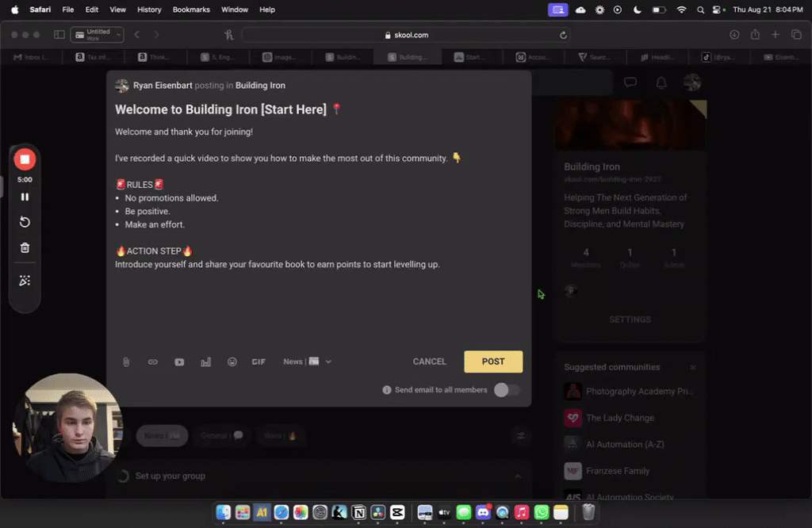Delete the recording with the trash icon

point(25,248)
